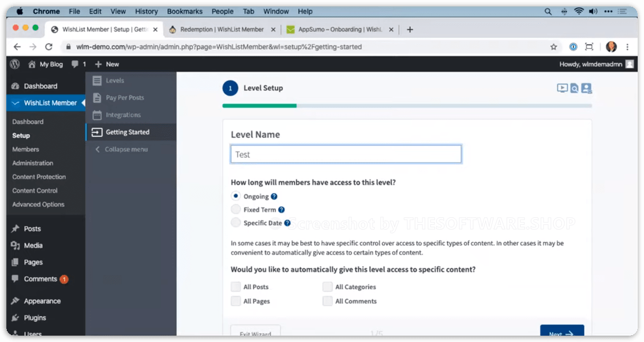
Task: Click the Level Setup progress bar
Action: (407, 106)
